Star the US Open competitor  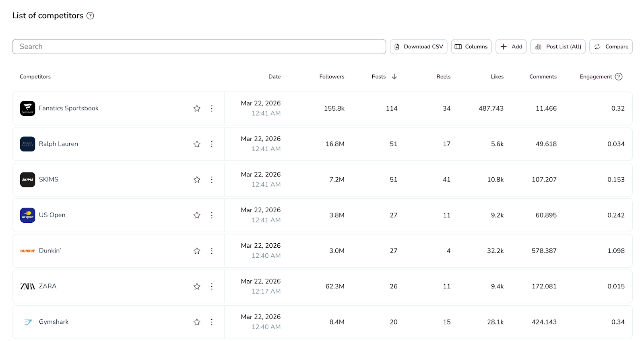click(197, 215)
